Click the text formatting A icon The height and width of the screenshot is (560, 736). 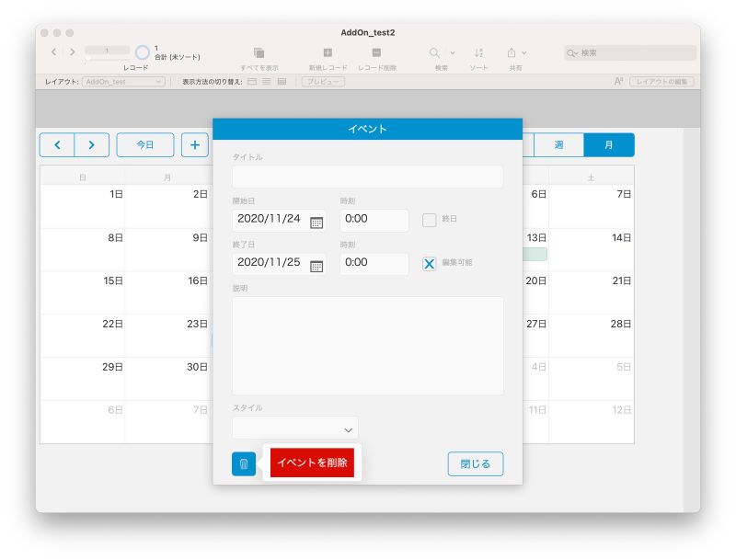618,81
